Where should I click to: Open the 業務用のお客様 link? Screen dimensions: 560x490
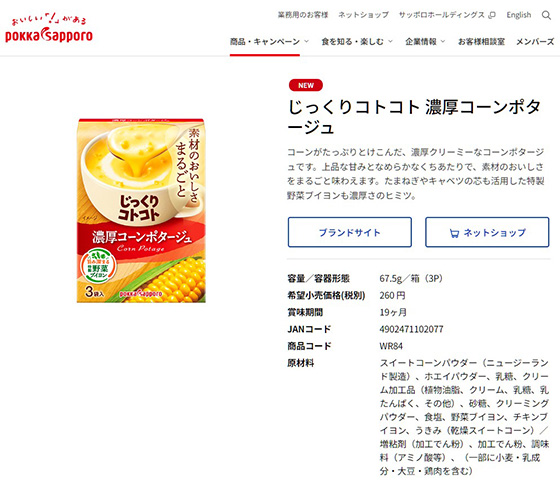303,15
